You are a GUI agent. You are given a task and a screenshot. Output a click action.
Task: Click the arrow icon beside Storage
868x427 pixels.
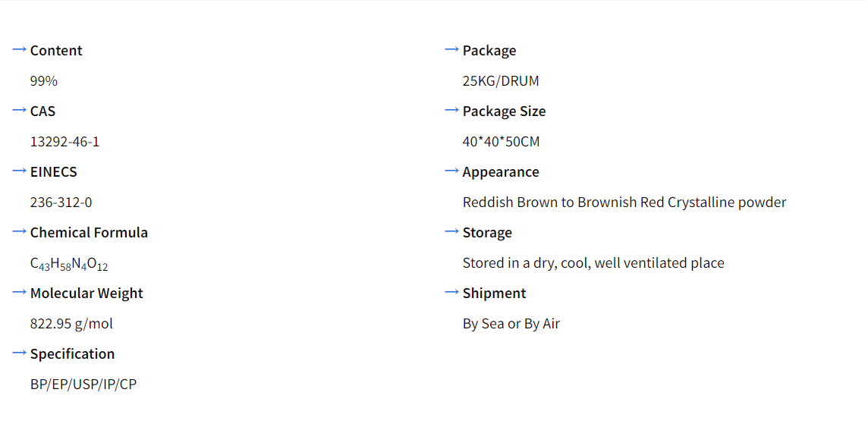(x=451, y=231)
